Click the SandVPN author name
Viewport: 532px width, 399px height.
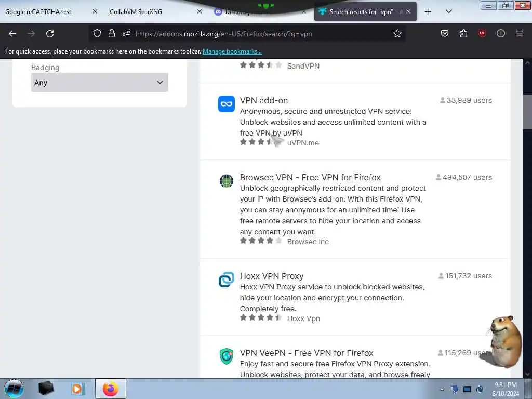coord(303,66)
